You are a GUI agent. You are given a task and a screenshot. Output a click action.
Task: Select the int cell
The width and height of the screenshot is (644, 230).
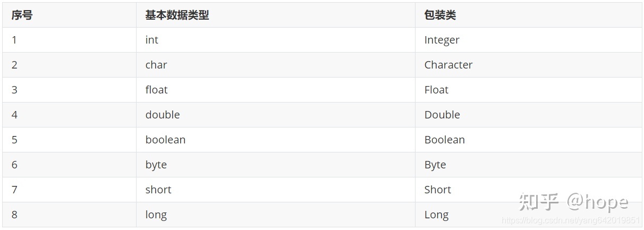click(152, 40)
